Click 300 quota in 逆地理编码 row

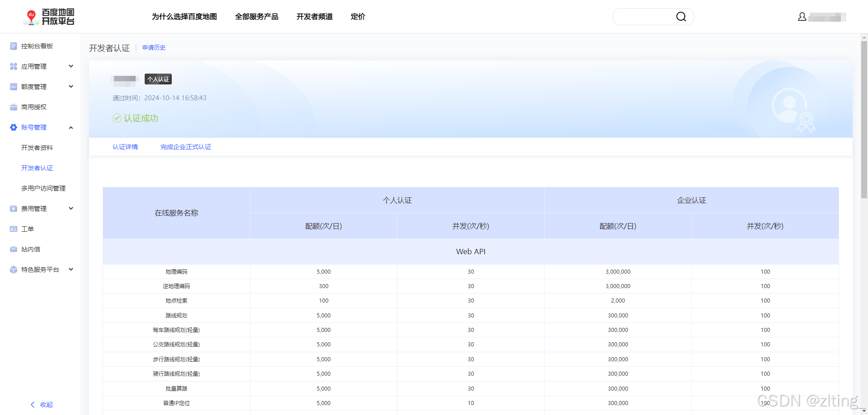pyautogui.click(x=324, y=286)
